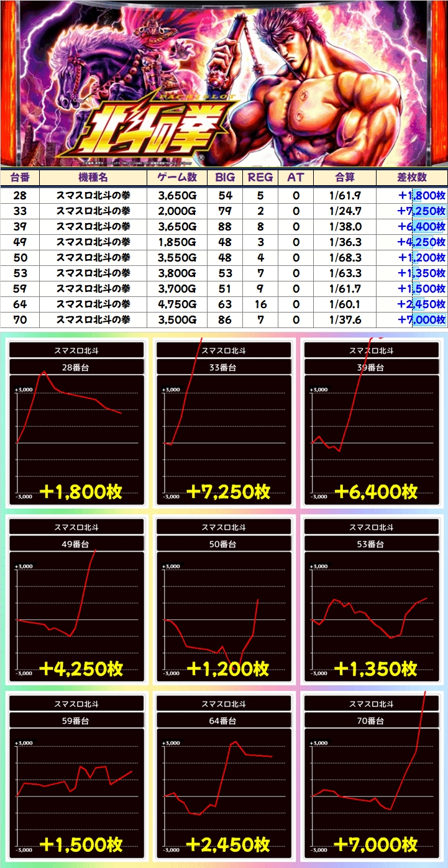Select the 差枚数 column header

click(x=411, y=177)
